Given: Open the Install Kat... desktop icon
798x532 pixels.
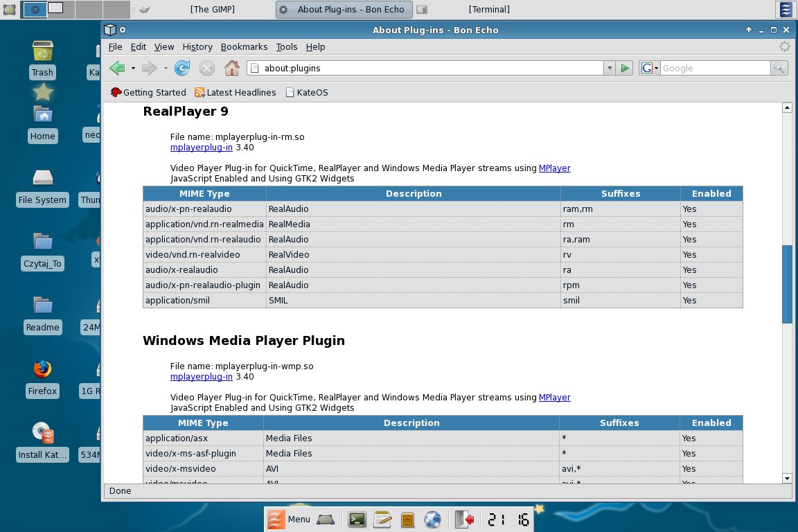Looking at the screenshot, I should tap(42, 442).
